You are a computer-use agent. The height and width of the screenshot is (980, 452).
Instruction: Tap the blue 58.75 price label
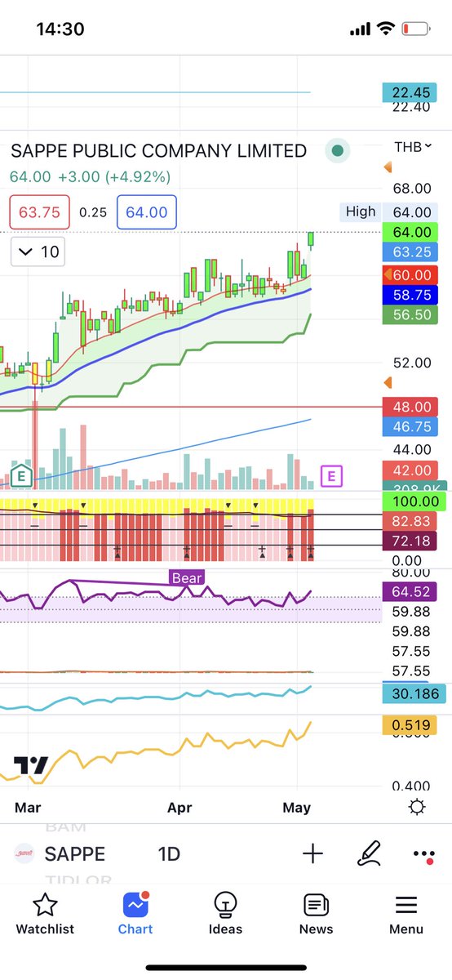[410, 295]
